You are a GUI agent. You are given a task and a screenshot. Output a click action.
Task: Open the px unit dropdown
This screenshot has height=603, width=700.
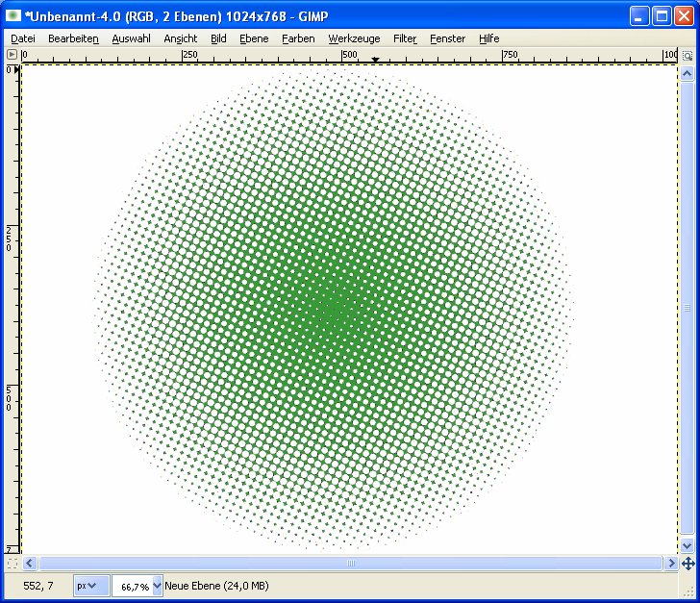pos(91,586)
